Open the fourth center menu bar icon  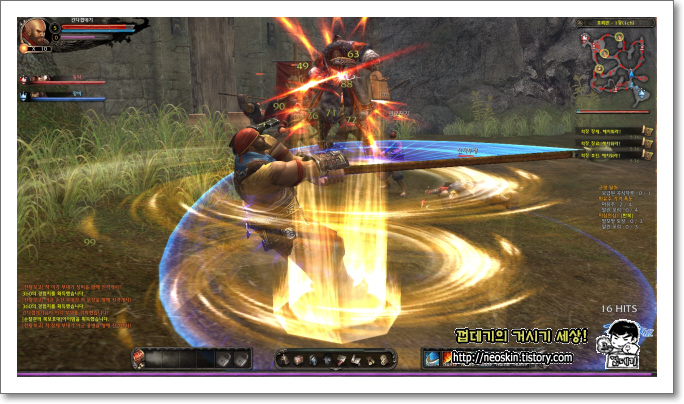point(327,360)
